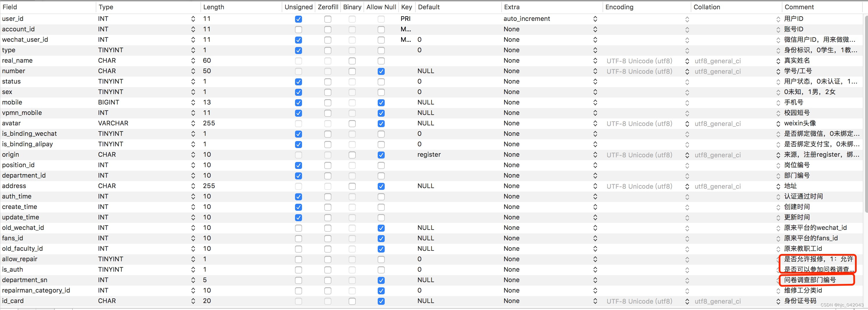Click the Length column header
This screenshot has height=310, width=868.
pos(241,7)
